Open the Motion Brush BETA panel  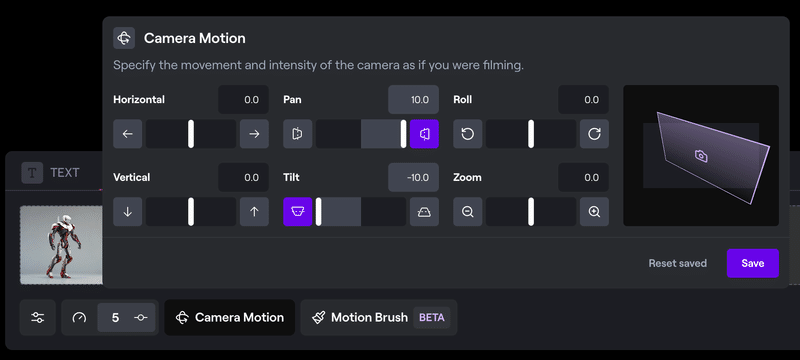point(379,318)
